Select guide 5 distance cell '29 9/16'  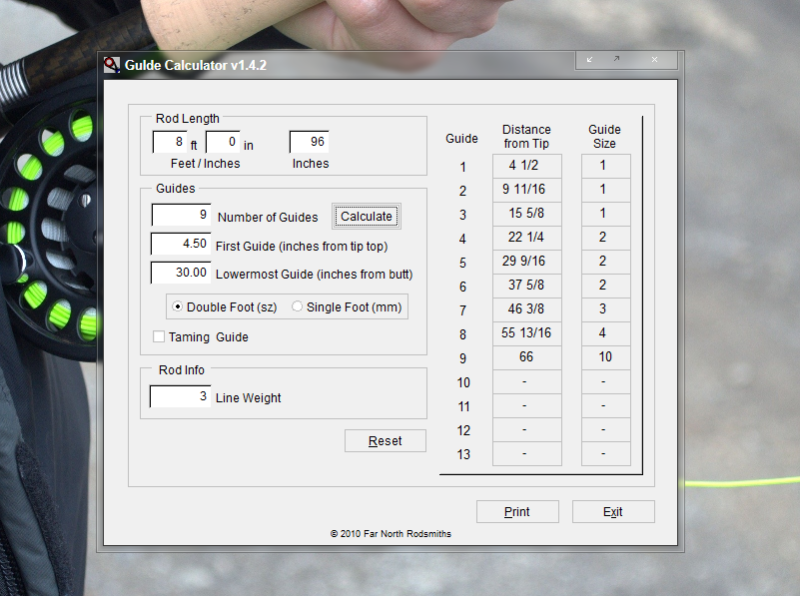[x=527, y=262]
